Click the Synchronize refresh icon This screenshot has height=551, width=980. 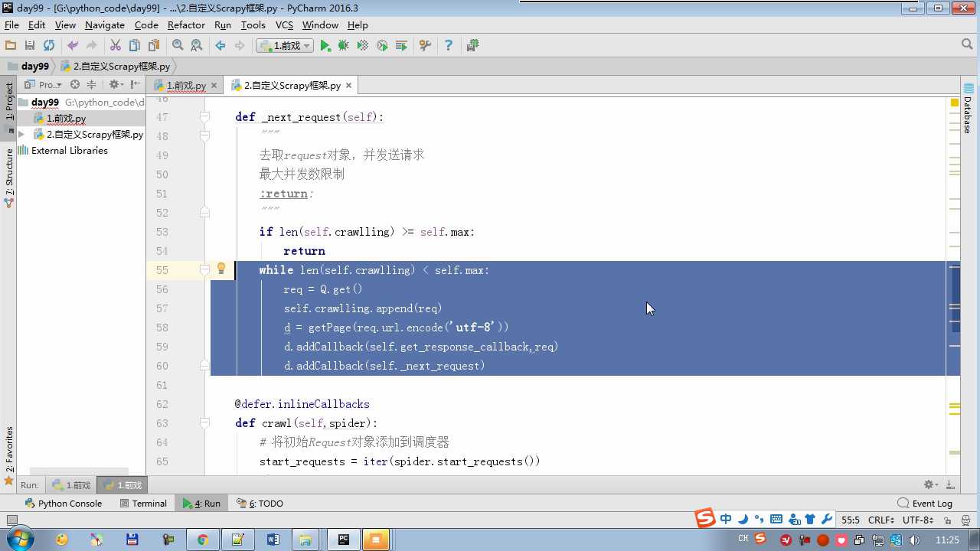coord(49,46)
